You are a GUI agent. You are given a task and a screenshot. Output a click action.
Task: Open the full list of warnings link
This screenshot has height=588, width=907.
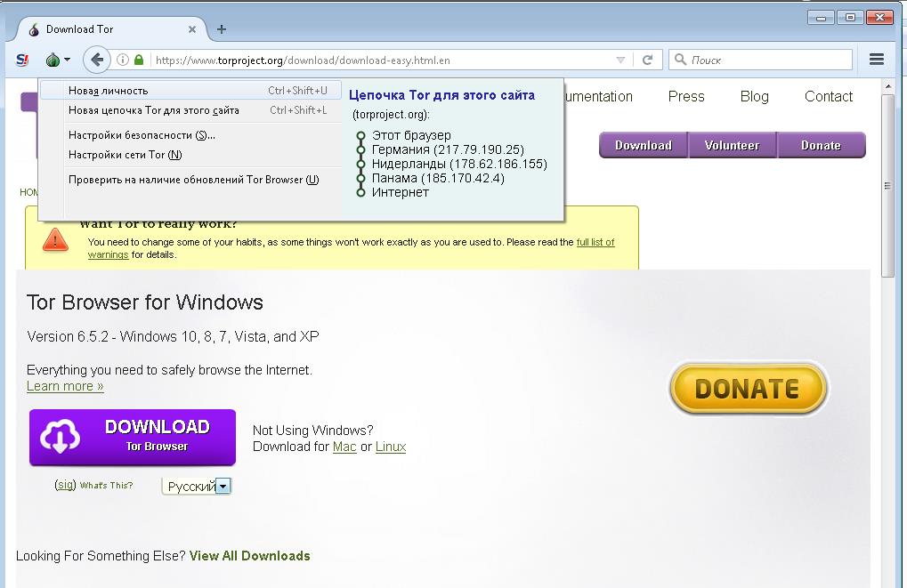(x=595, y=242)
